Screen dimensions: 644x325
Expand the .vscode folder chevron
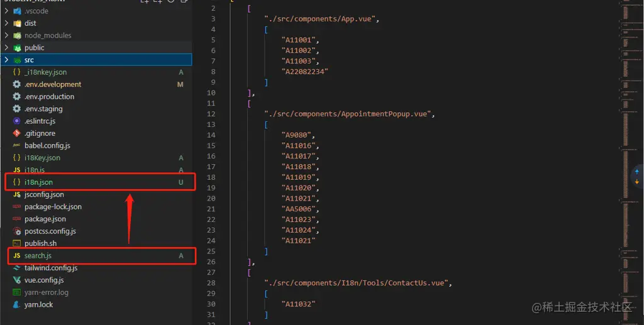click(6, 11)
